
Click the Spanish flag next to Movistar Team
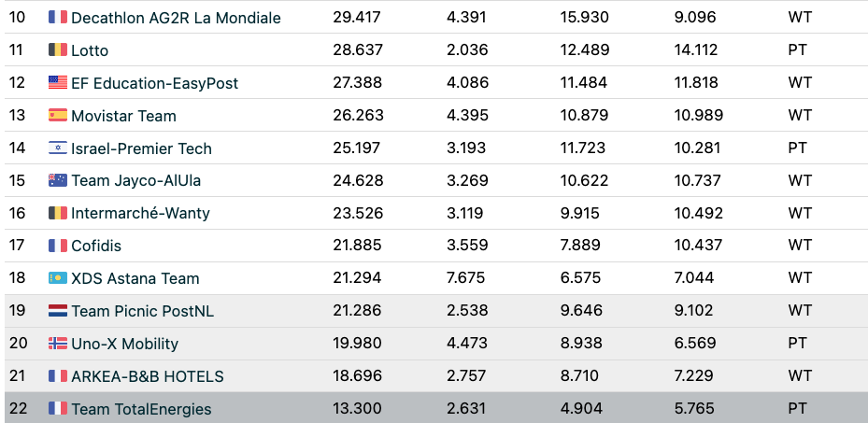click(58, 115)
